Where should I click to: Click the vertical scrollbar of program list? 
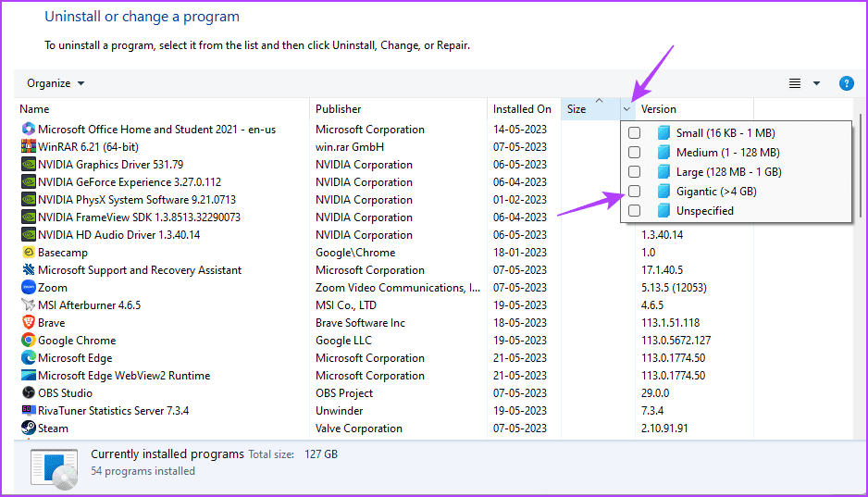[x=861, y=166]
